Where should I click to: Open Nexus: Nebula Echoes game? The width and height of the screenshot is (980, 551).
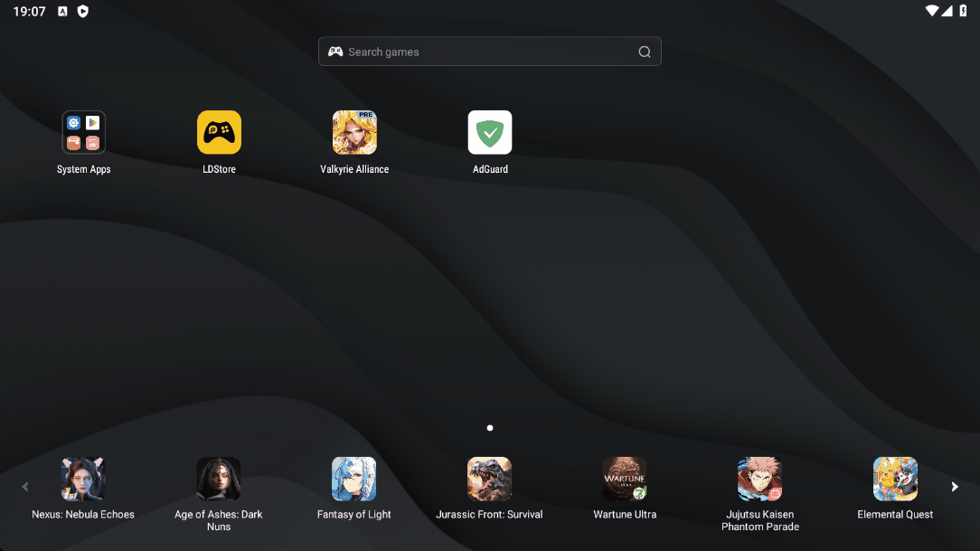pyautogui.click(x=83, y=480)
